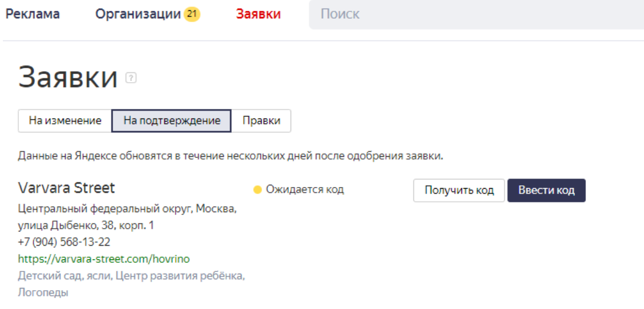Click the large Заявки page heading
Viewport: 644px width, 309px height.
tap(68, 78)
